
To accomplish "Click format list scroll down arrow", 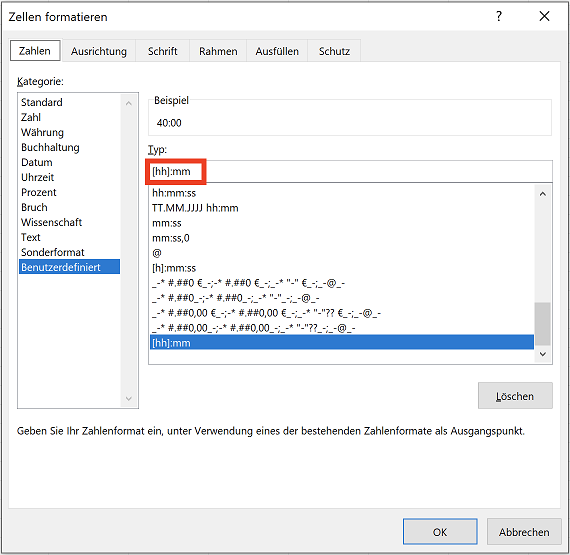I will [543, 354].
